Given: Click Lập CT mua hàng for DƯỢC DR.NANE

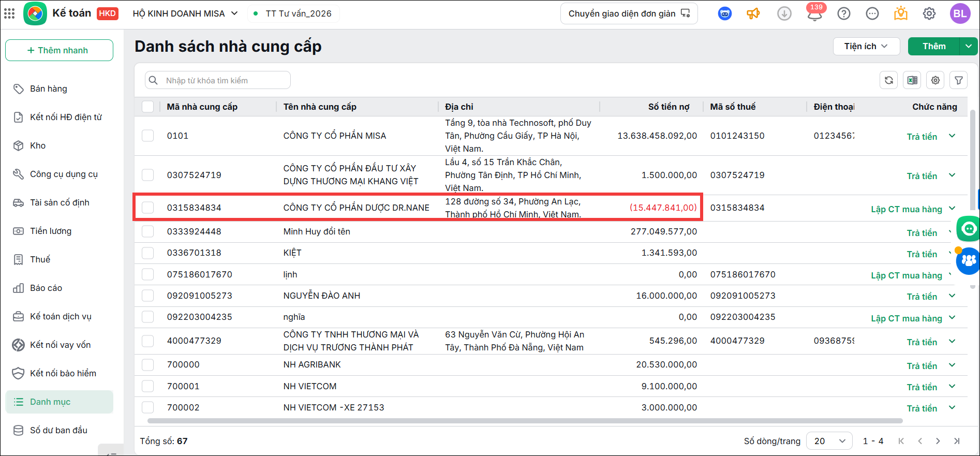Looking at the screenshot, I should (907, 209).
